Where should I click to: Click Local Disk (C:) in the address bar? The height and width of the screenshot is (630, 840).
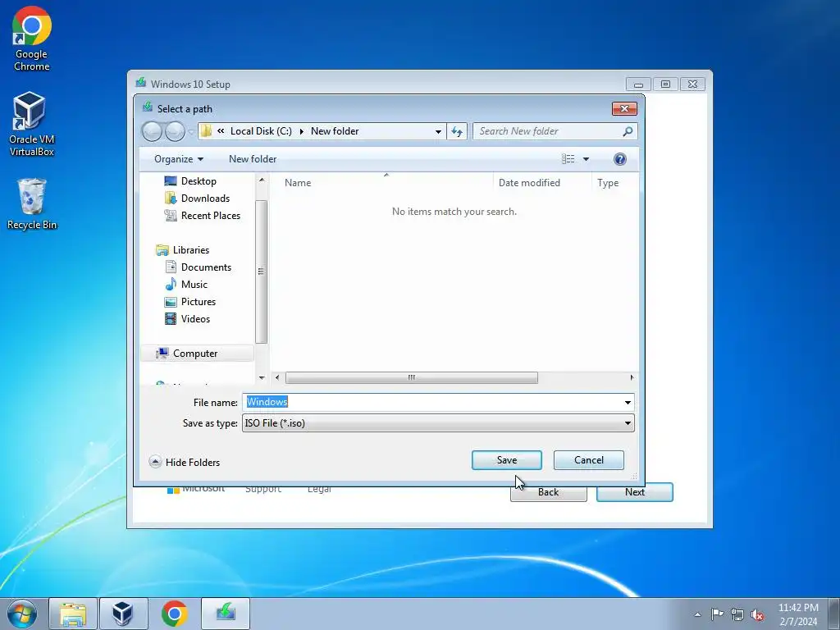[x=261, y=131]
